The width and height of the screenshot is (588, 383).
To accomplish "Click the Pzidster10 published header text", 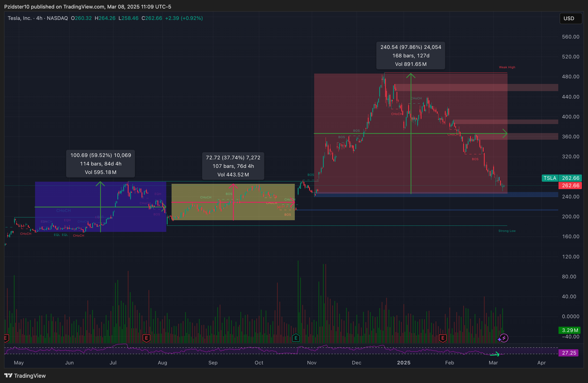I will pos(88,7).
